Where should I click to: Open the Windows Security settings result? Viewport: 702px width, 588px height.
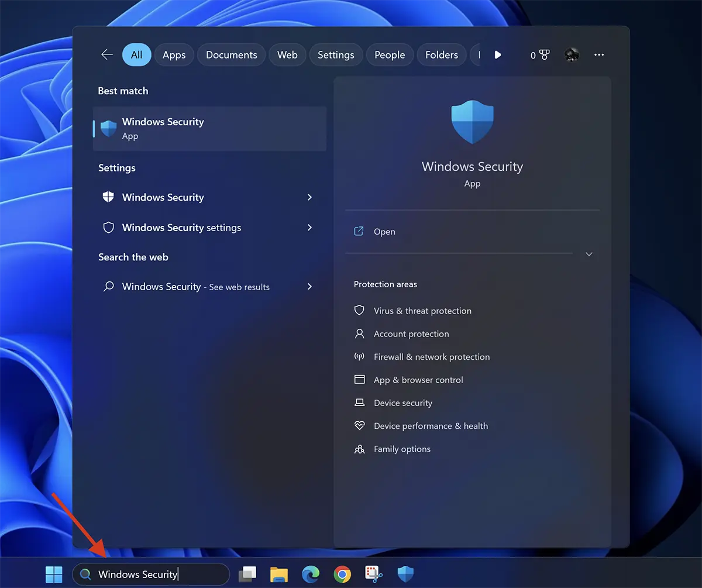(x=209, y=228)
